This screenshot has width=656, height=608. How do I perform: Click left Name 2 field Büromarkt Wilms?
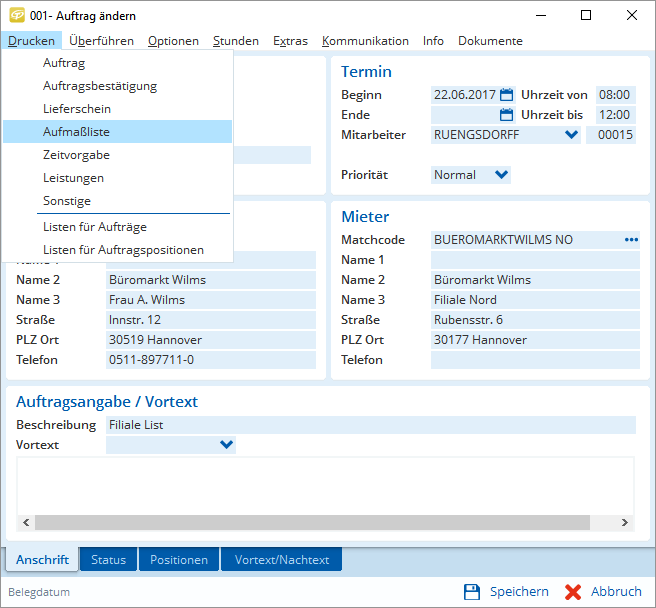[x=211, y=280]
